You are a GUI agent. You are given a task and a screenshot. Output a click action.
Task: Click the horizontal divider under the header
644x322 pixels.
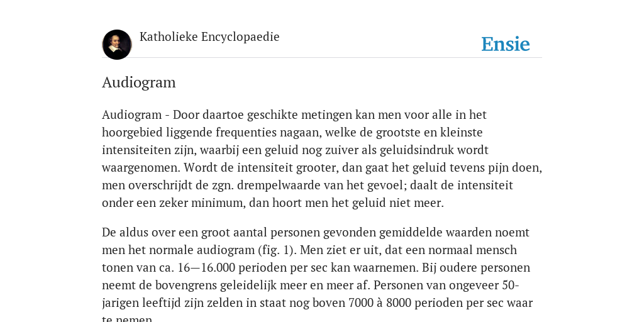coord(322,57)
